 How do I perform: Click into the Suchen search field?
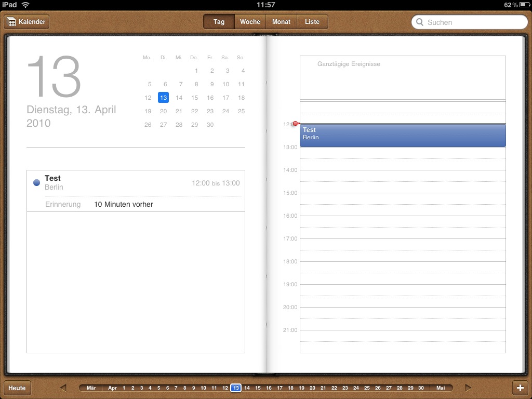coord(473,22)
